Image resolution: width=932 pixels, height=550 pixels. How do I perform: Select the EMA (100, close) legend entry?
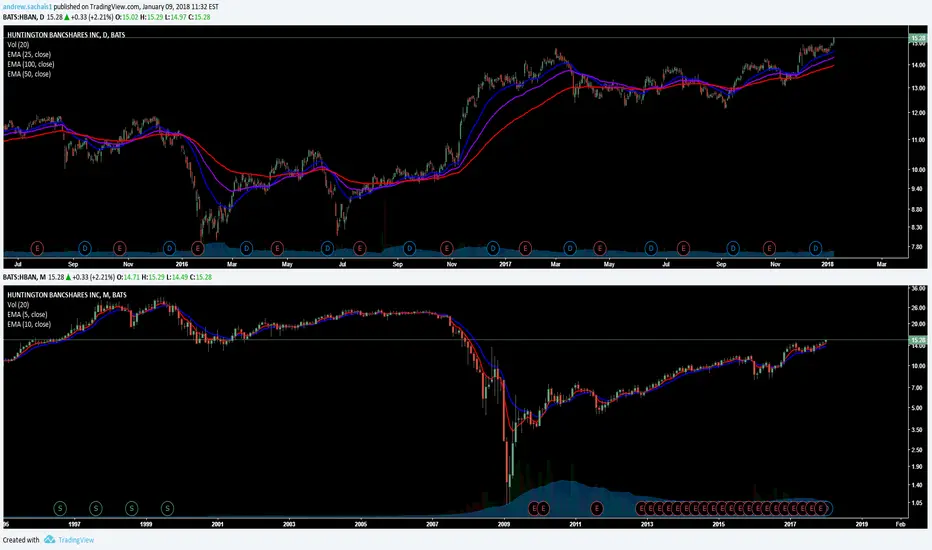[x=30, y=64]
